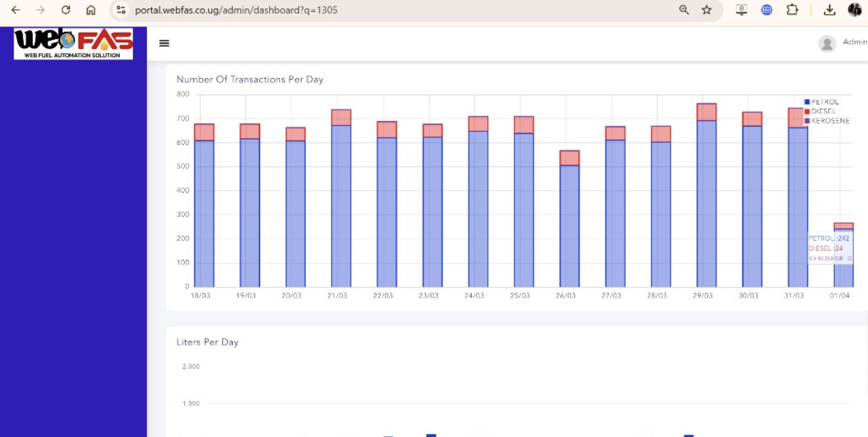This screenshot has width=868, height=437.
Task: Open browser downloads icon
Action: 829,10
